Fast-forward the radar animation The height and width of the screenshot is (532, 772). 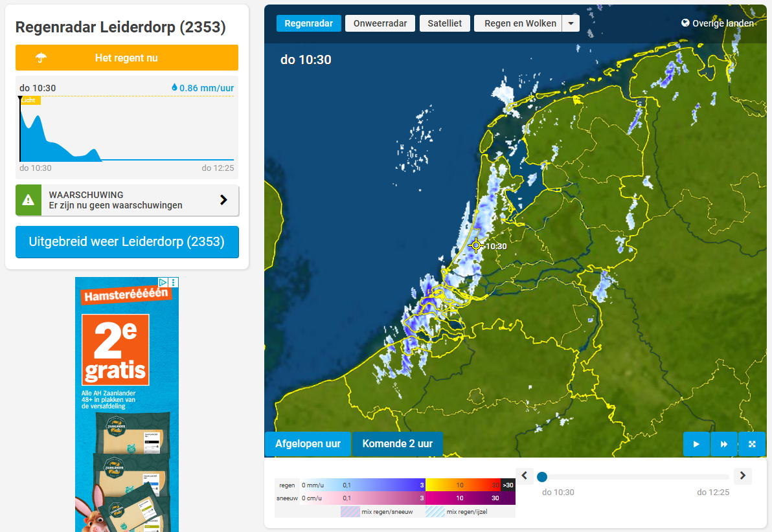tap(724, 444)
